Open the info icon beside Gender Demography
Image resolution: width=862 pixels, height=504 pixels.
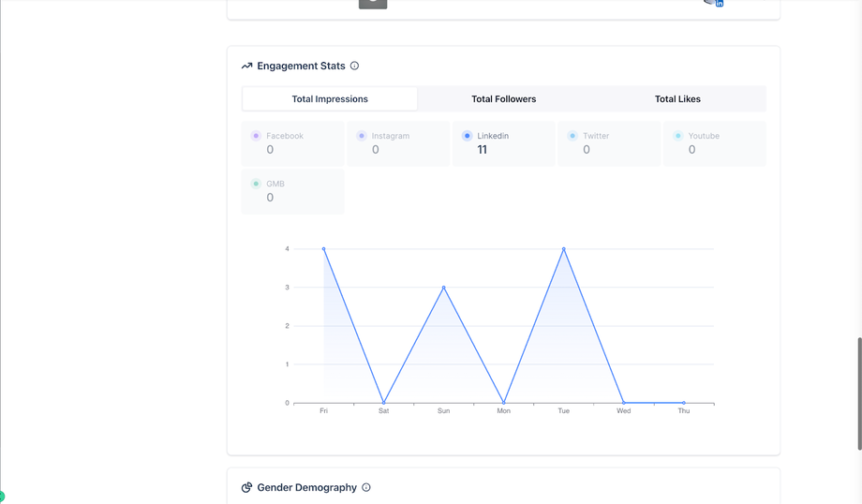point(366,488)
